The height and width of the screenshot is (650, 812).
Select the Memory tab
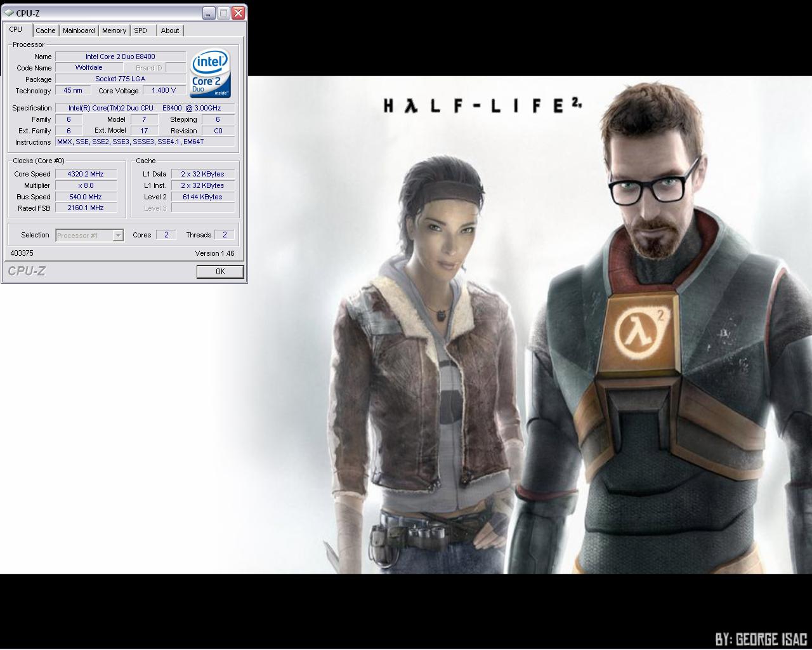[x=114, y=30]
